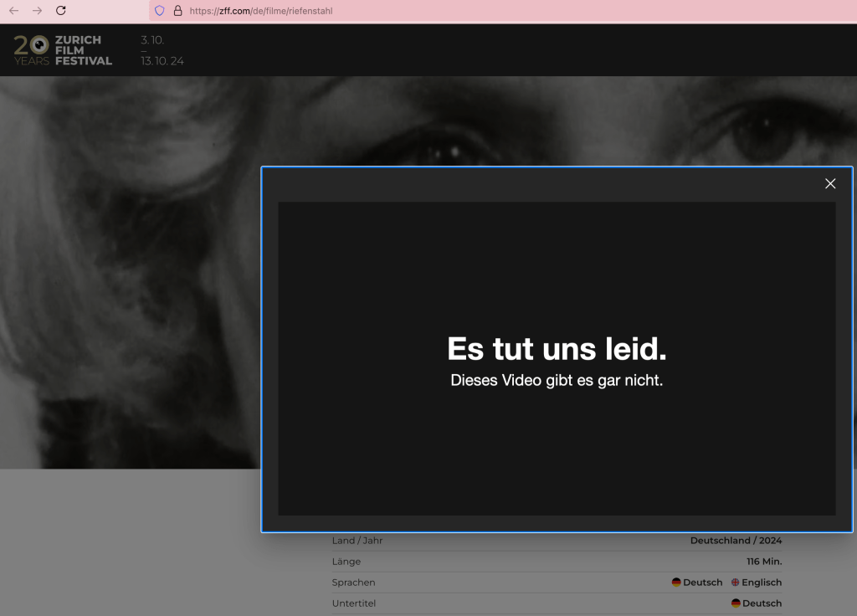Reload the page with the refresh icon
The image size is (857, 616).
click(x=60, y=11)
